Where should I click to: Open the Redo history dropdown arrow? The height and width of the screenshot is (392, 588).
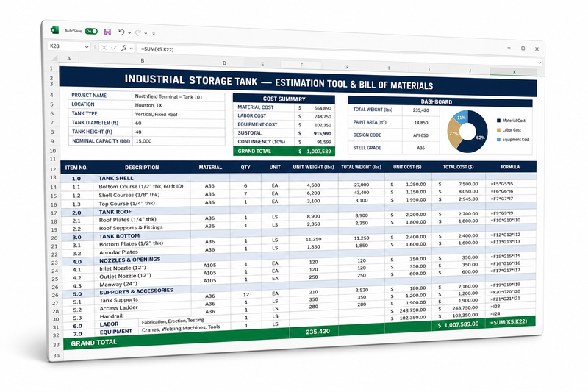pyautogui.click(x=146, y=33)
